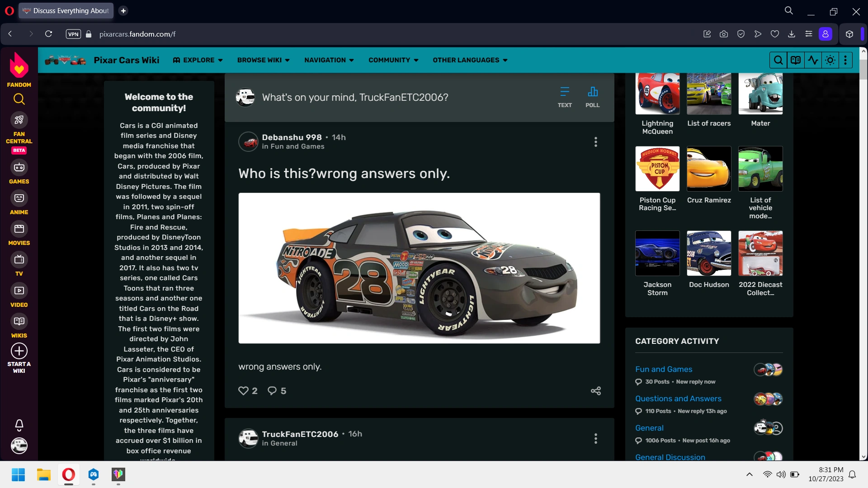Viewport: 868px width, 488px height.
Task: Open Start a Wiki plus icon
Action: click(19, 351)
